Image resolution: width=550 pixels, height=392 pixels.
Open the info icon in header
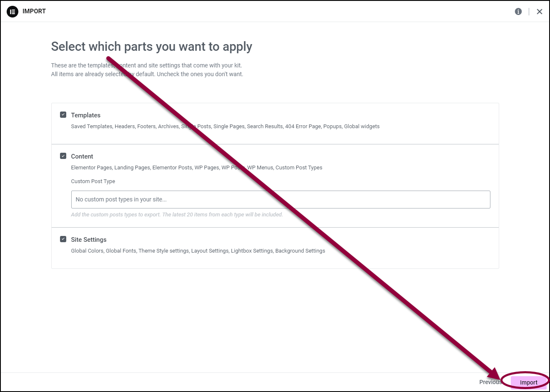(x=518, y=12)
